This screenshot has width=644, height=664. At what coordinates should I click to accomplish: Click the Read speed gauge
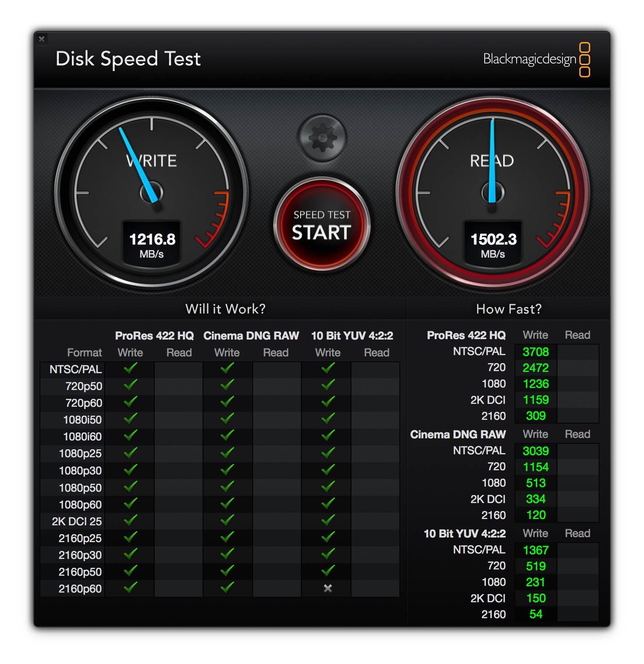[493, 192]
